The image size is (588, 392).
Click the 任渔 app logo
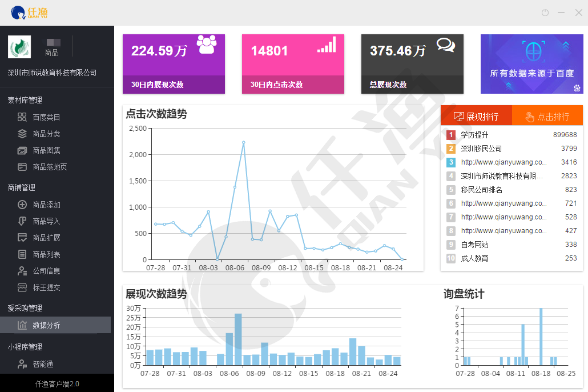[29, 13]
